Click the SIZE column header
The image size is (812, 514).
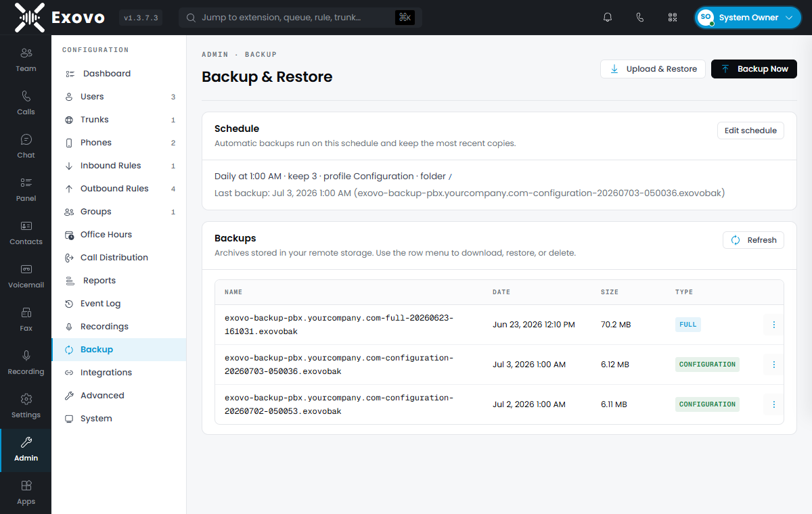(609, 292)
